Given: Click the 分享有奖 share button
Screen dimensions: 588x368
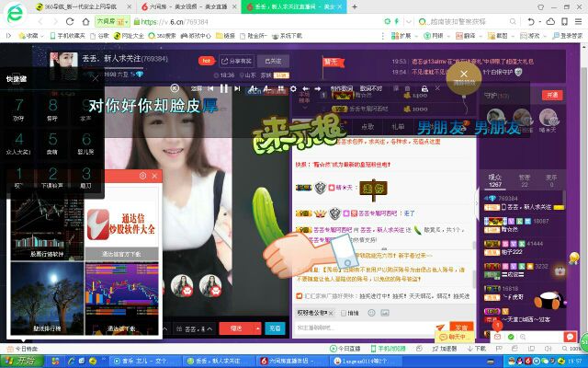Looking at the screenshot, I should click(x=237, y=61).
